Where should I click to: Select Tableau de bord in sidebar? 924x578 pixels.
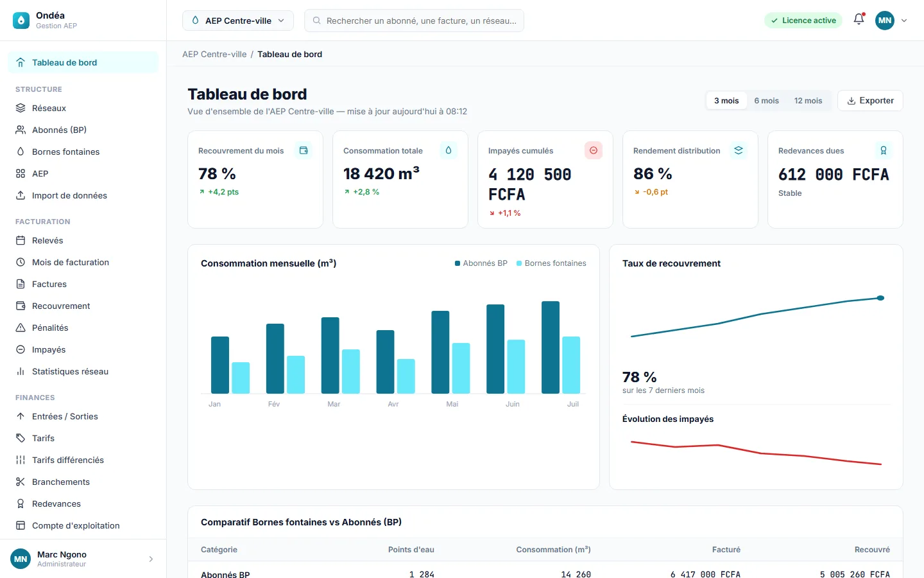[83, 62]
